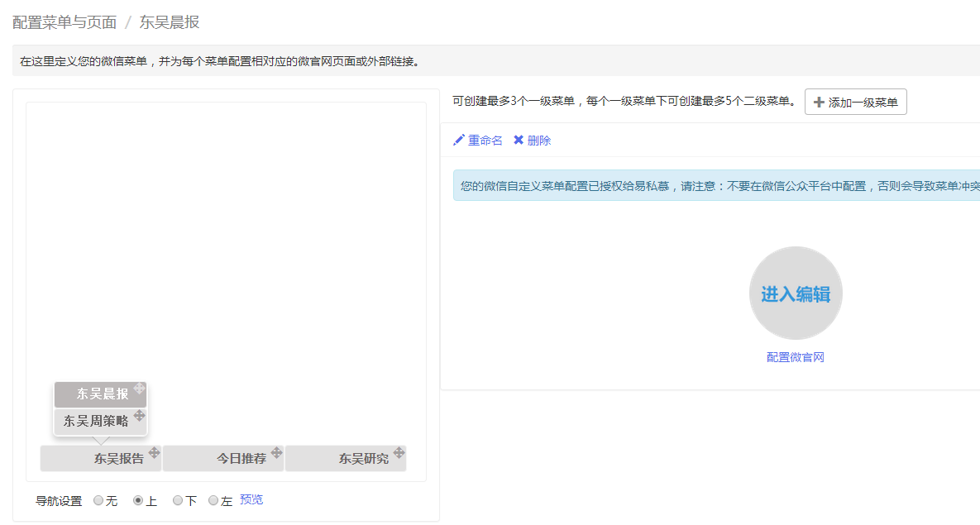980x525 pixels.
Task: Click the 进入编辑 circular button
Action: click(x=796, y=294)
